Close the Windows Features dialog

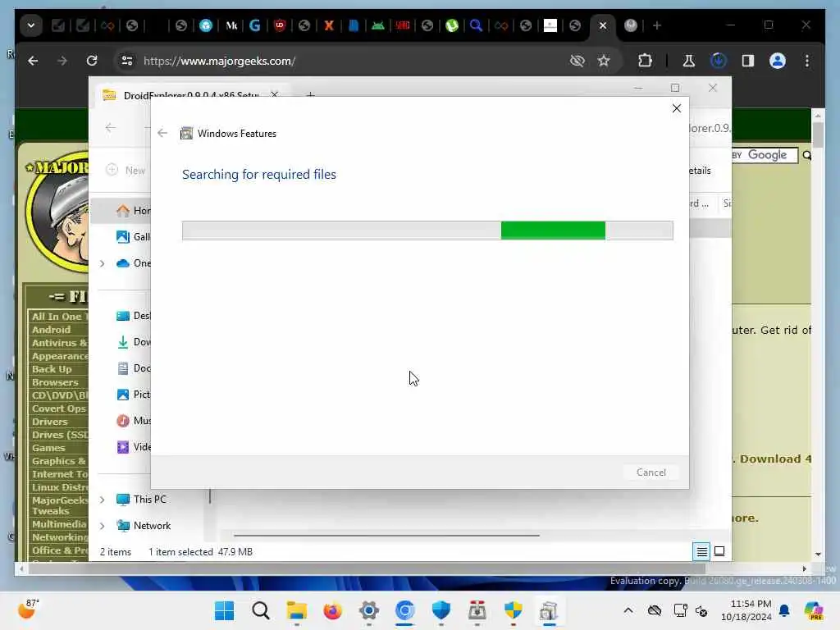pyautogui.click(x=677, y=109)
